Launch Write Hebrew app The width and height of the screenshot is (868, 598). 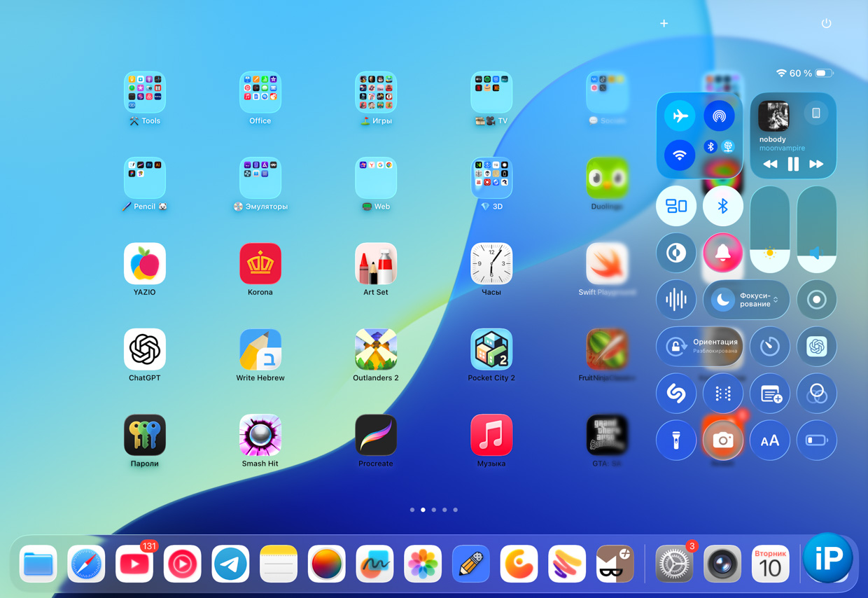(x=260, y=349)
